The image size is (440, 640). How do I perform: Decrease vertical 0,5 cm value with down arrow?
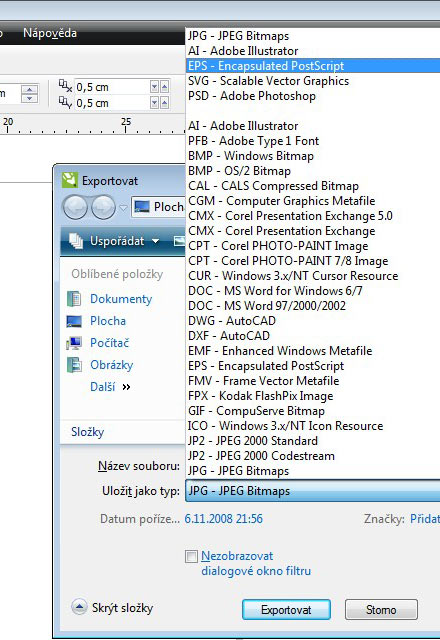tap(154, 102)
